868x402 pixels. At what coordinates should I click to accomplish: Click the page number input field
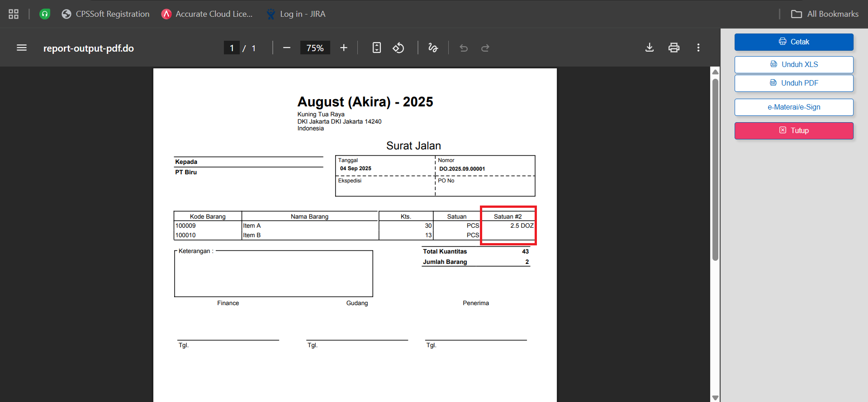[232, 48]
